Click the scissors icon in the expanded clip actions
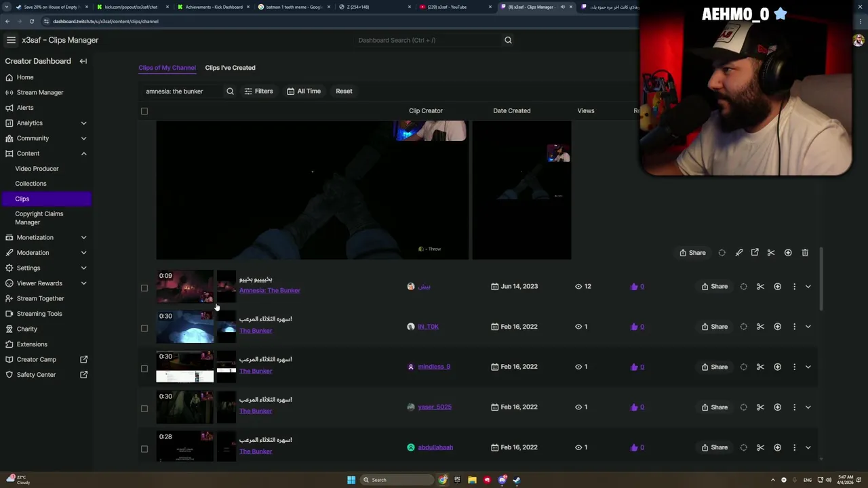The height and width of the screenshot is (488, 868). 771,253
